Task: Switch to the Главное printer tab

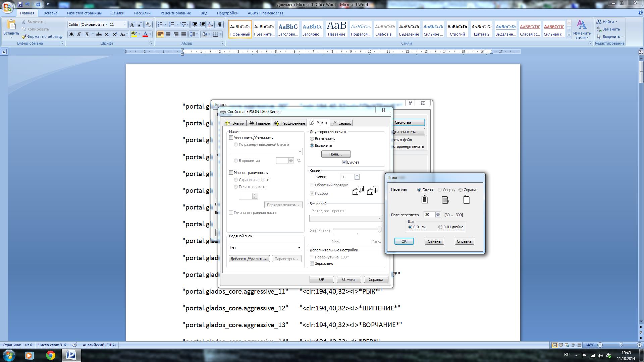Action: [260, 123]
